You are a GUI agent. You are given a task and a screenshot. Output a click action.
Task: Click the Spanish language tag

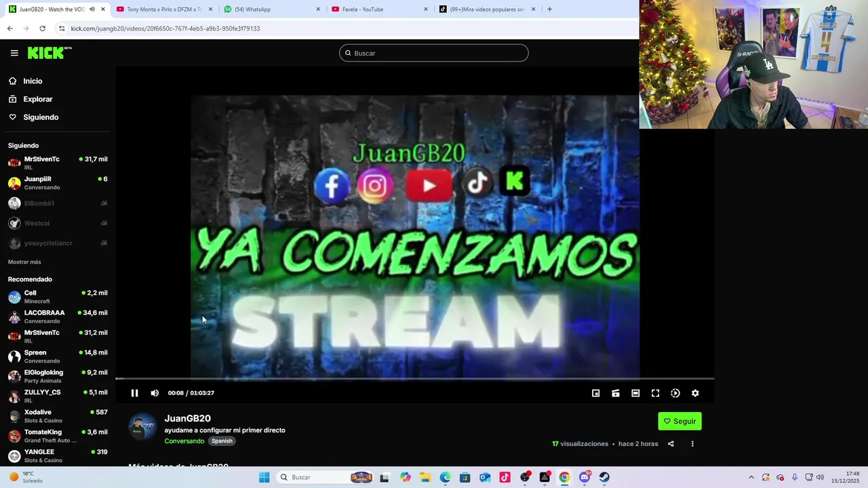tap(222, 441)
